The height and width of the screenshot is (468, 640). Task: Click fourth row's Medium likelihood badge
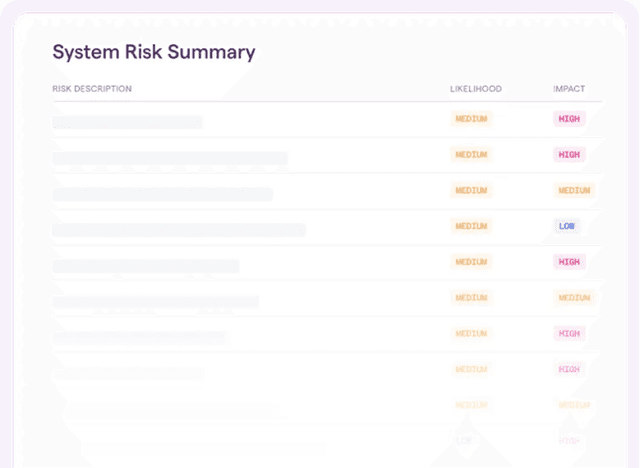[x=471, y=226]
